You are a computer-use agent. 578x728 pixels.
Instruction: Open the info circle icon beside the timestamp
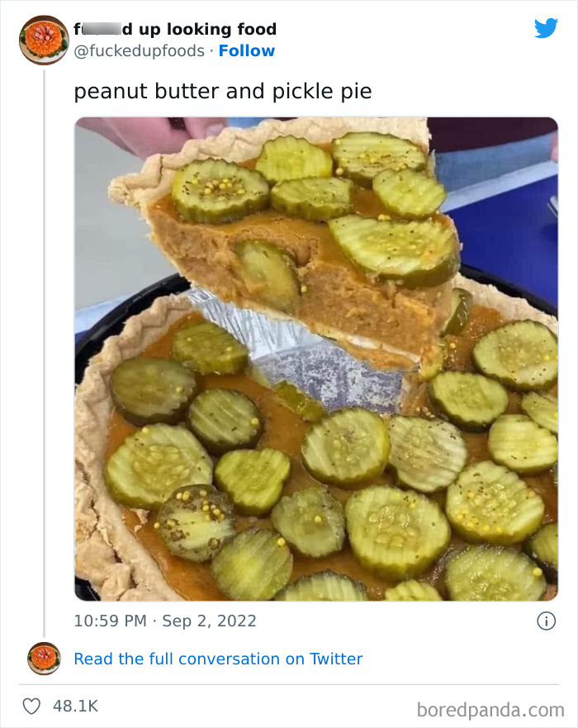pos(546,621)
